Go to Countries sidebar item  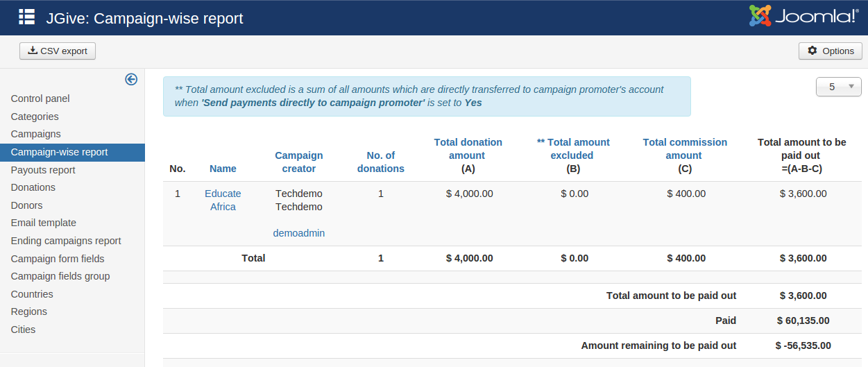pyautogui.click(x=32, y=294)
